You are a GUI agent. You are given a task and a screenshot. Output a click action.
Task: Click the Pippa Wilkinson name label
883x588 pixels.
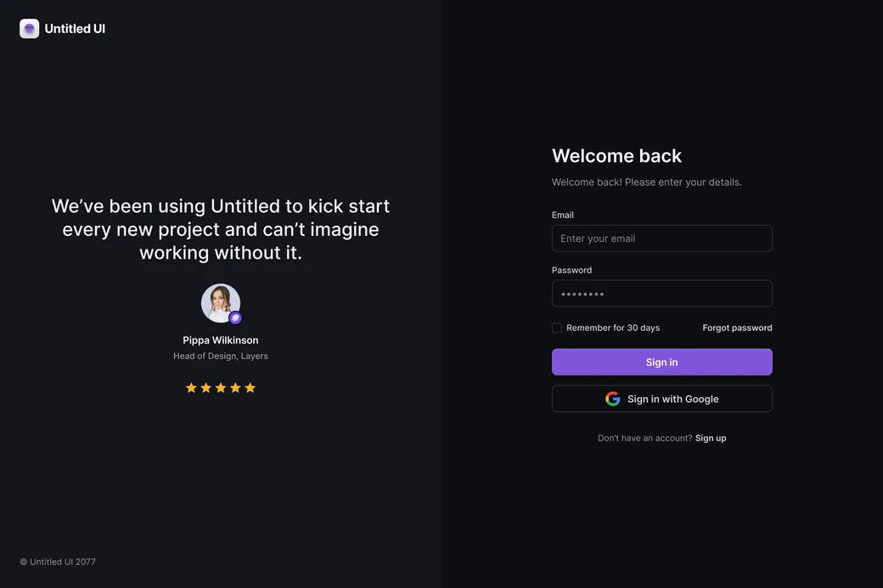(x=220, y=339)
